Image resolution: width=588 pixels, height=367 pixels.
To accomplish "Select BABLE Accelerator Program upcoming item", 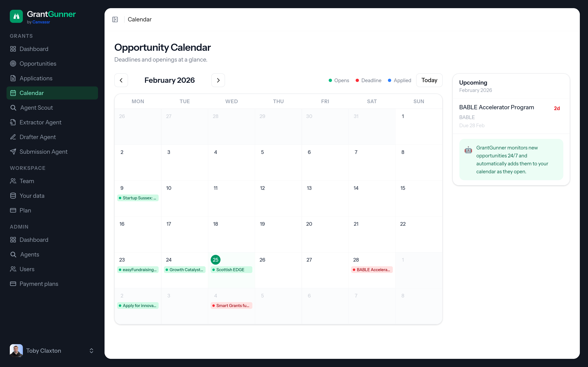I will (x=496, y=107).
